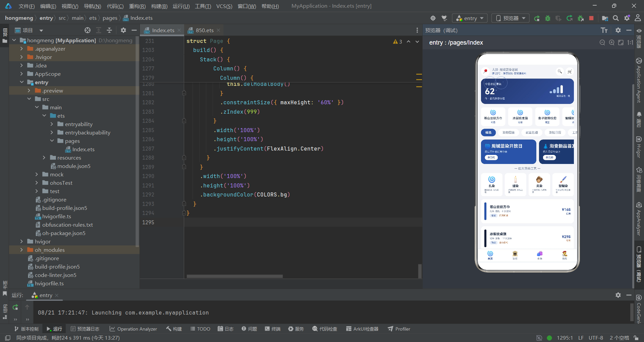644x342 pixels.
Task: Go to next highlighted warning arrow
Action: (x=417, y=42)
